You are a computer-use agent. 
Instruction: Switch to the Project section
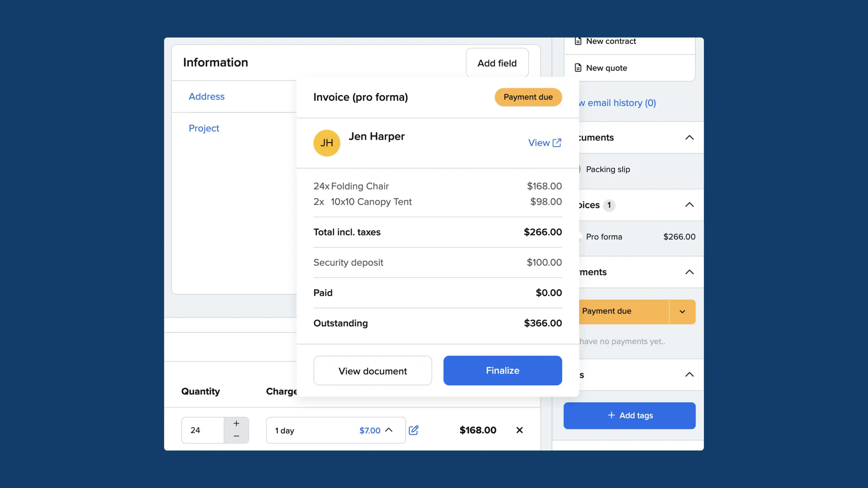pyautogui.click(x=204, y=128)
